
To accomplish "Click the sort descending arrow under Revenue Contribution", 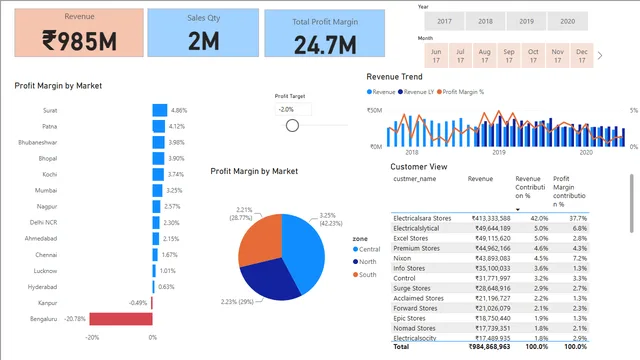I will pos(518,209).
